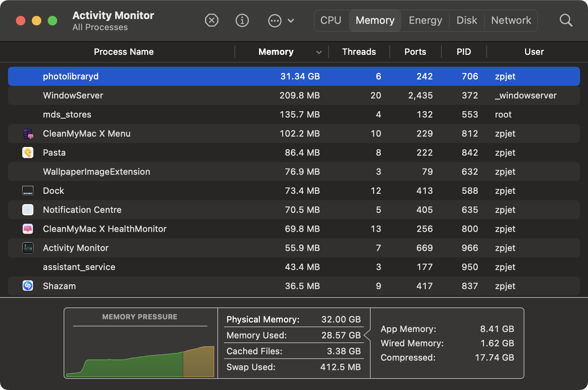
Task: Click the CleanMyMac X HealthMonitor icon
Action: coord(28,229)
